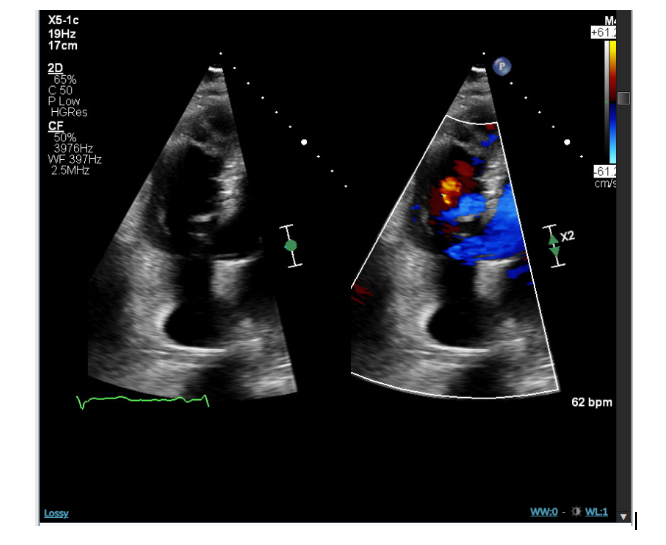The width and height of the screenshot is (666, 545).
Task: Click the vertical scrollbar thumb
Action: [623, 98]
